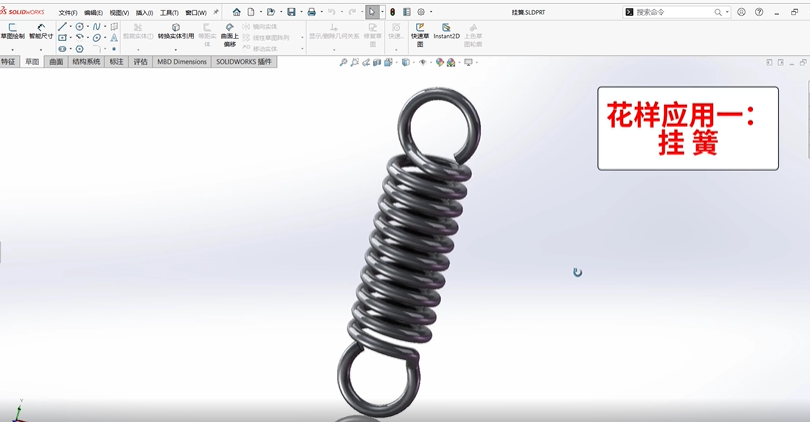Open the MBD Dimensions tab
Viewport: 810px width, 422px height.
tap(182, 62)
